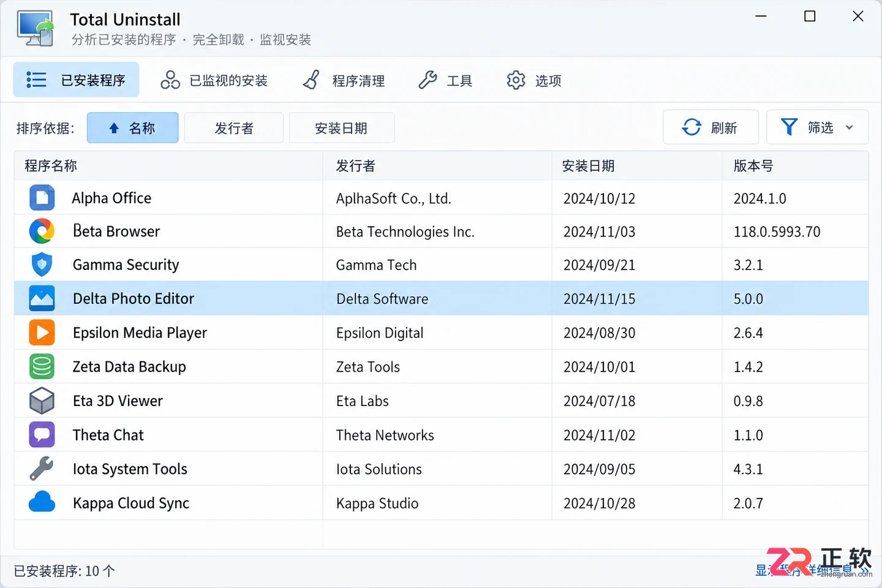Click the 版本号 column header
The image size is (882, 588).
[x=795, y=165]
